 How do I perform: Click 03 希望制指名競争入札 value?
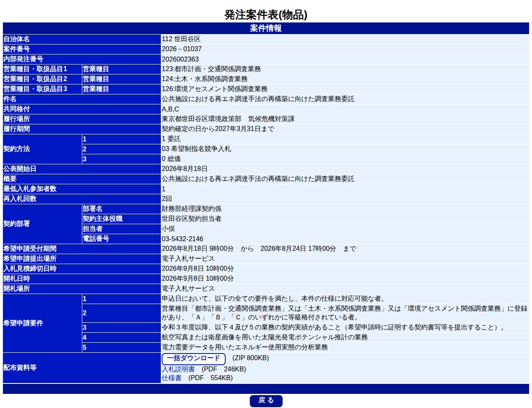tap(196, 149)
